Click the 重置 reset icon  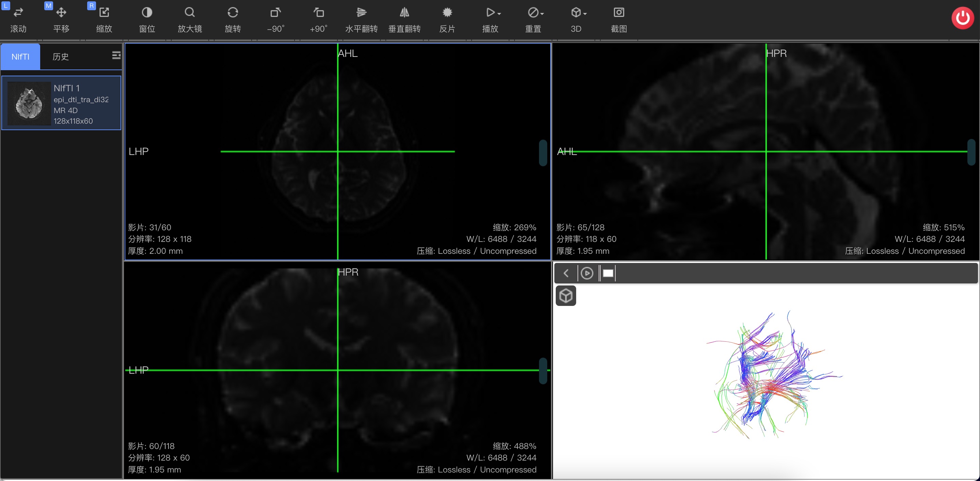[x=533, y=13]
